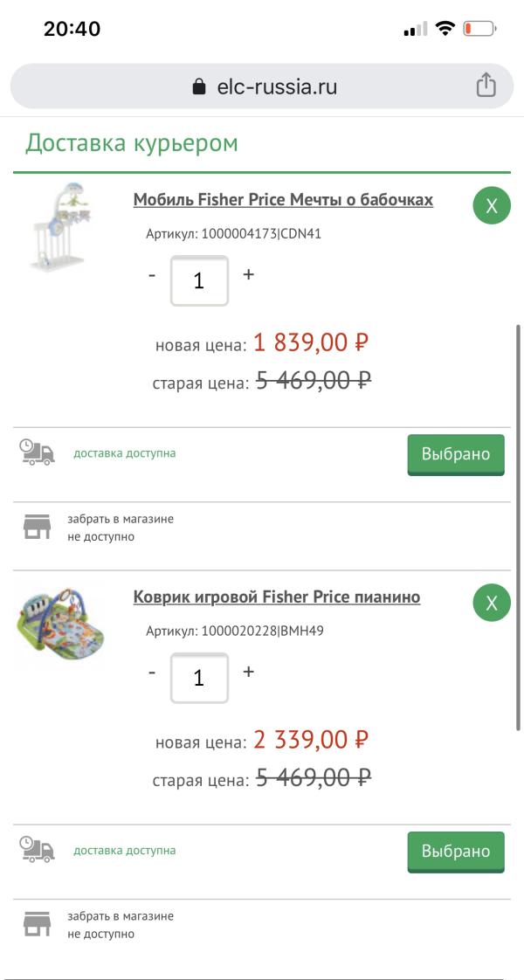Tap store pickup icon for Коврик item

pos(37,924)
